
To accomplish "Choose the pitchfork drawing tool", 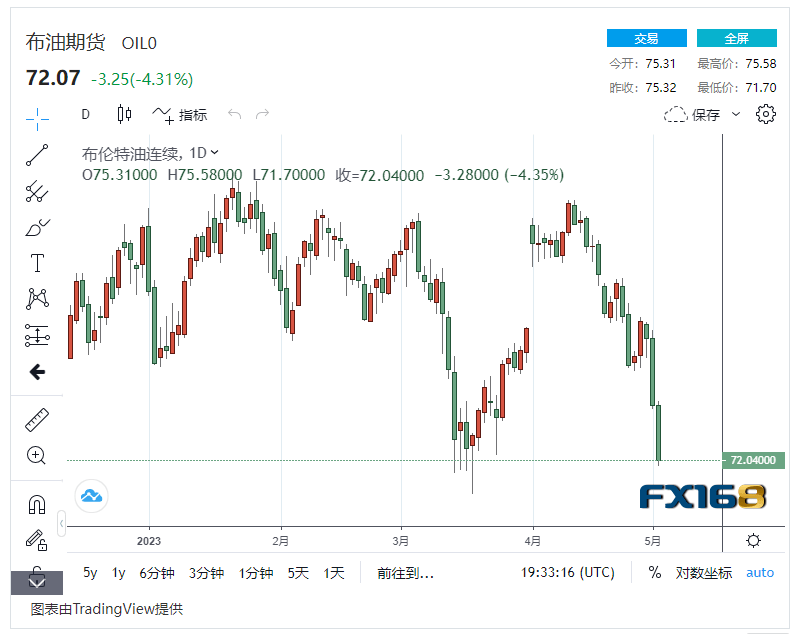I will tap(37, 191).
